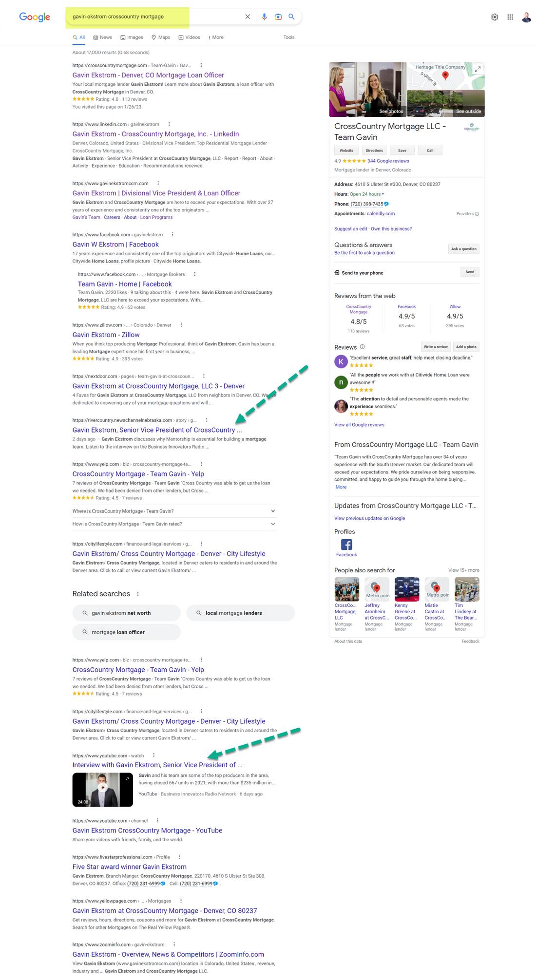The height and width of the screenshot is (980, 536).
Task: Click the red map pin on the map
Action: (x=445, y=75)
